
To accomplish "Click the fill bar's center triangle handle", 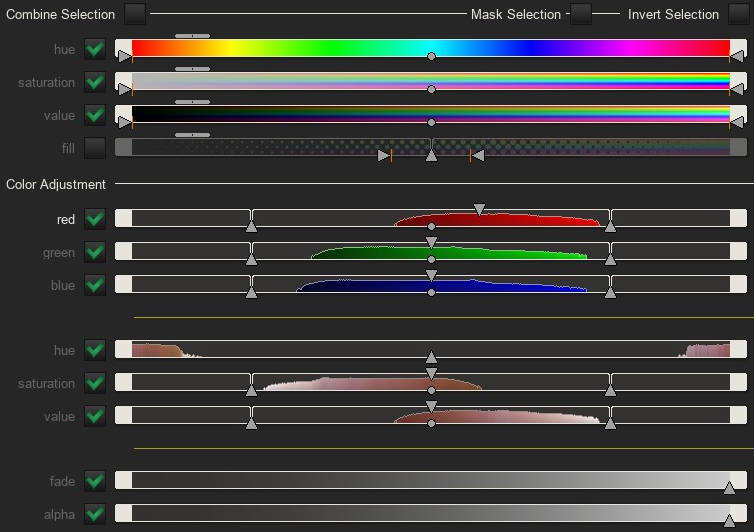I will click(431, 155).
